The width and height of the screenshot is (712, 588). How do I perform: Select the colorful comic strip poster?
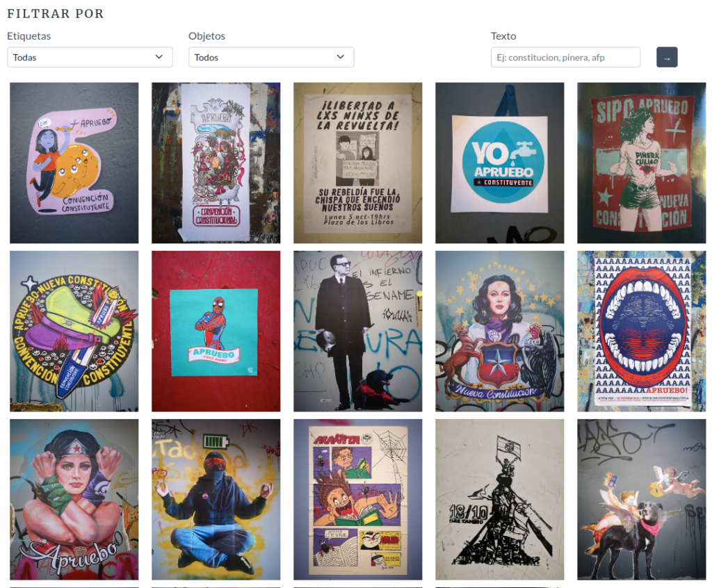click(x=357, y=499)
